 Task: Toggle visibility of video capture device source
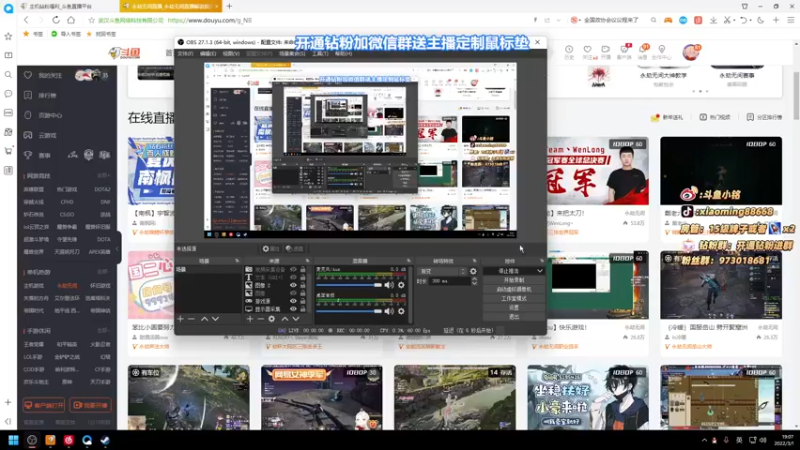293,269
